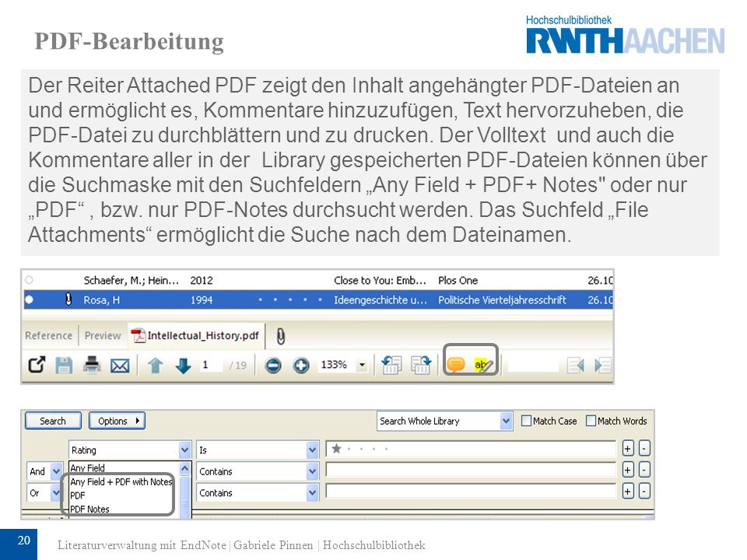Image resolution: width=747 pixels, height=560 pixels.
Task: Click the find previous arrow icon
Action: [x=576, y=366]
